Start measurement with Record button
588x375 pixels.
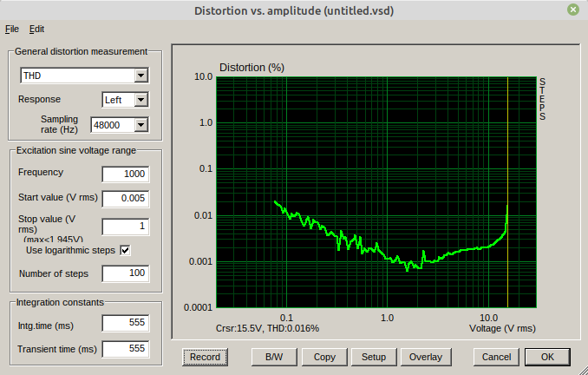205,357
